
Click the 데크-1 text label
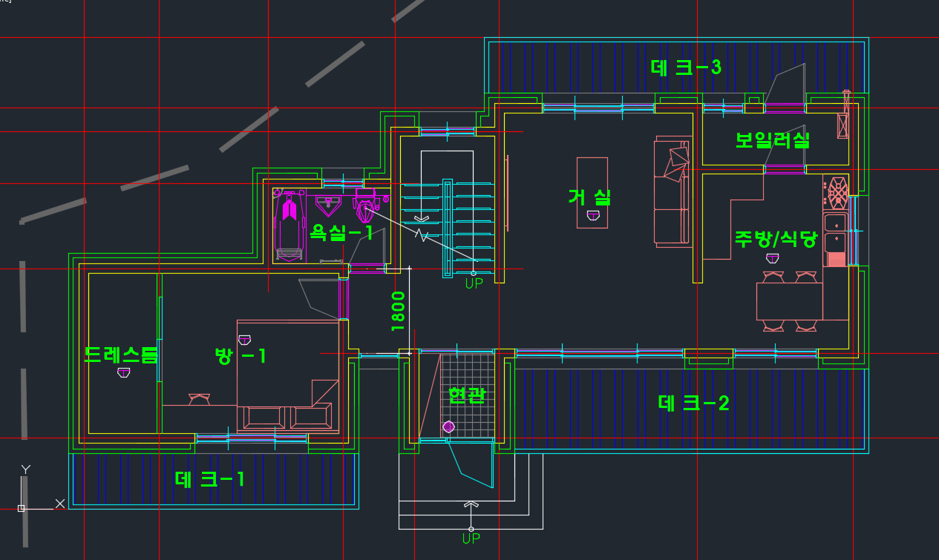[x=209, y=479]
